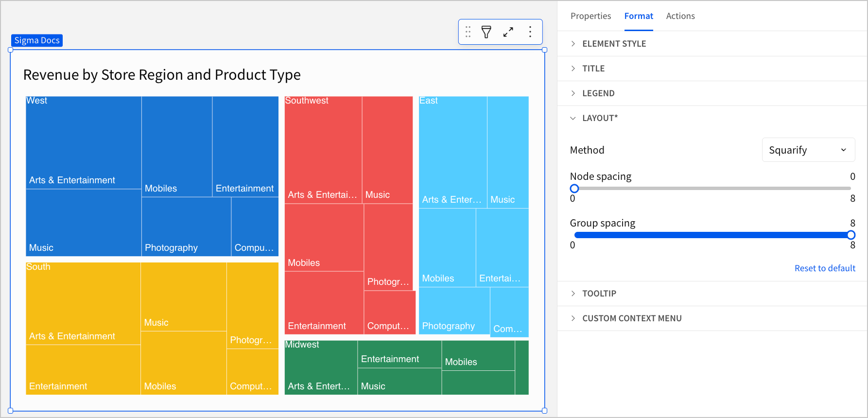Select the South Music tile
This screenshot has width=868, height=418.
click(x=184, y=297)
